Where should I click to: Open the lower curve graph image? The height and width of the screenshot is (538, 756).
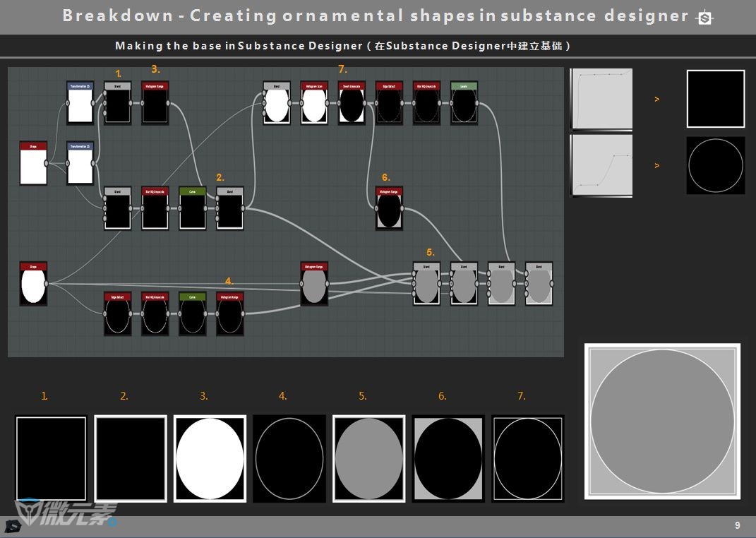coord(601,165)
